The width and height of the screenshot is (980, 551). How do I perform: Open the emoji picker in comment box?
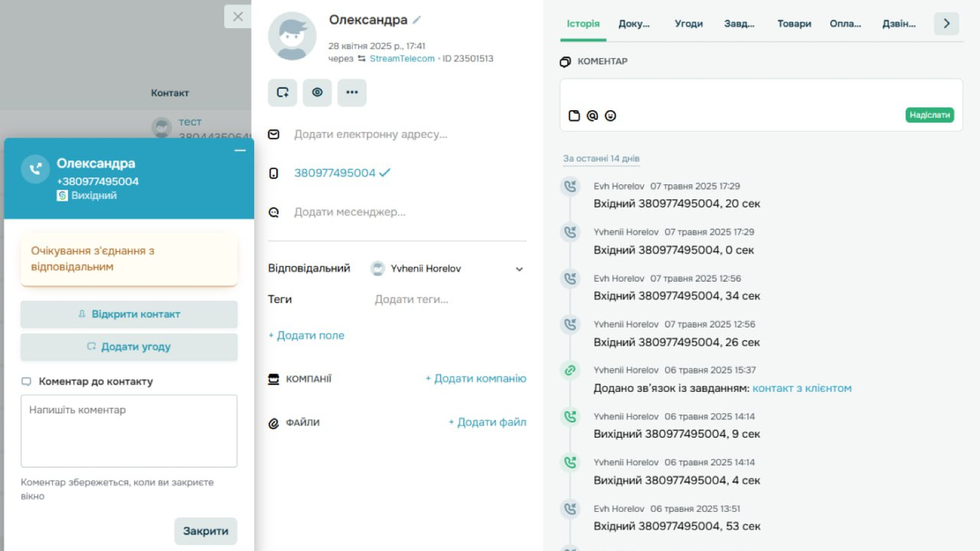coord(611,116)
